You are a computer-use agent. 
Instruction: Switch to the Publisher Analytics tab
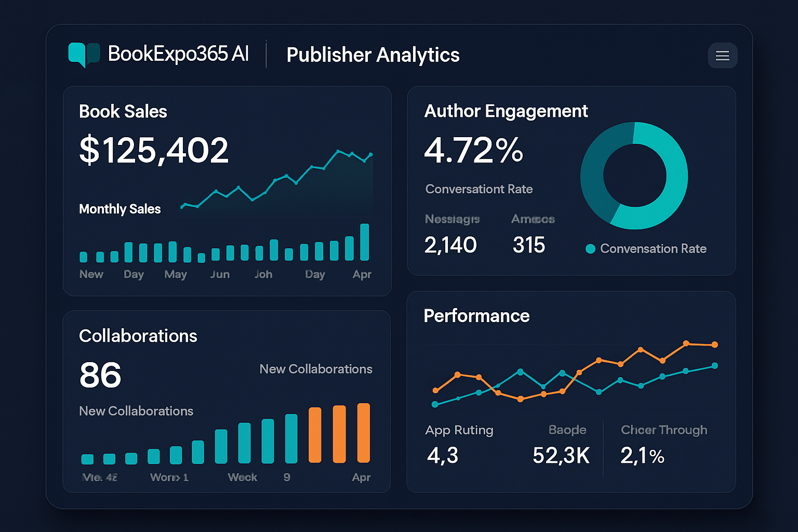(373, 55)
